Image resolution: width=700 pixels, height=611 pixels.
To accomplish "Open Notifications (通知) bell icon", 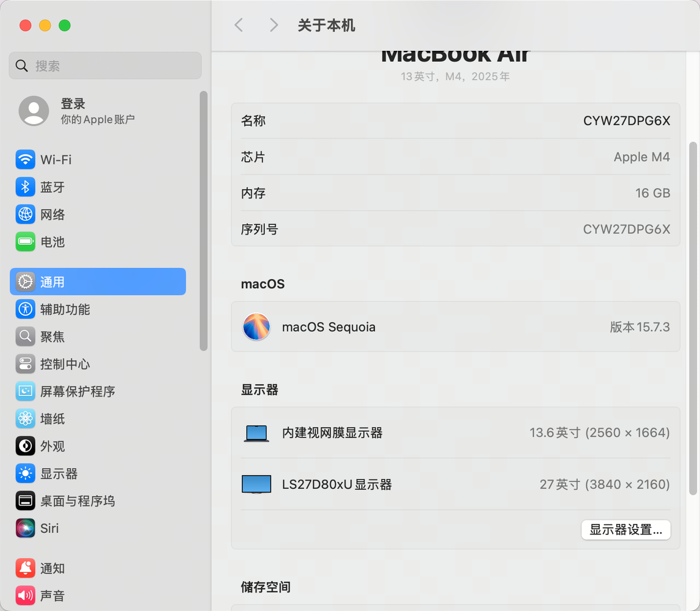I will point(25,568).
